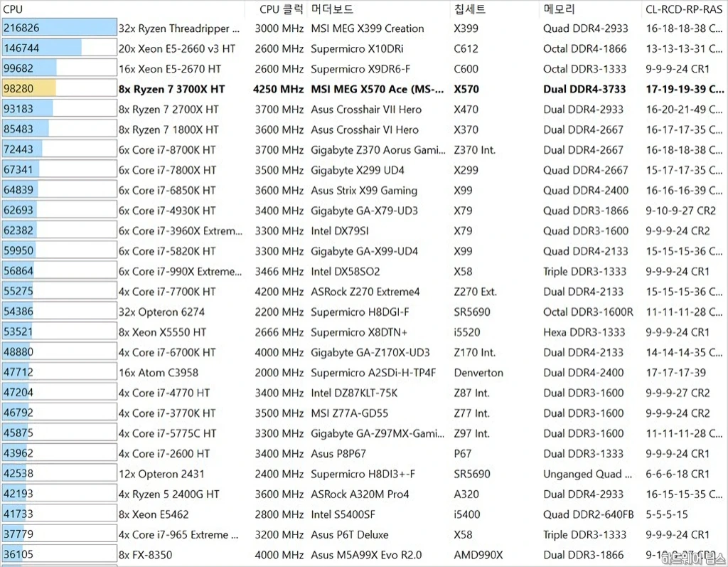
Task: Select Quad DDR2-640FB memory cell
Action: coord(589,514)
